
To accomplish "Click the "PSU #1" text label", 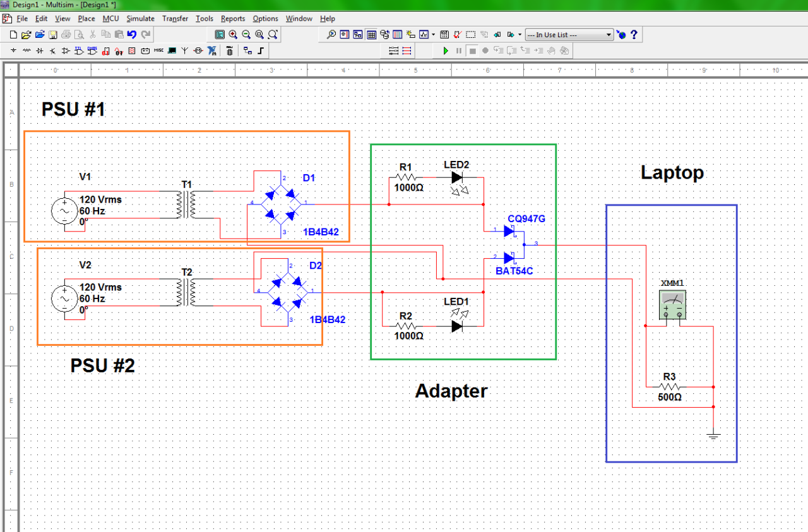I will (73, 110).
